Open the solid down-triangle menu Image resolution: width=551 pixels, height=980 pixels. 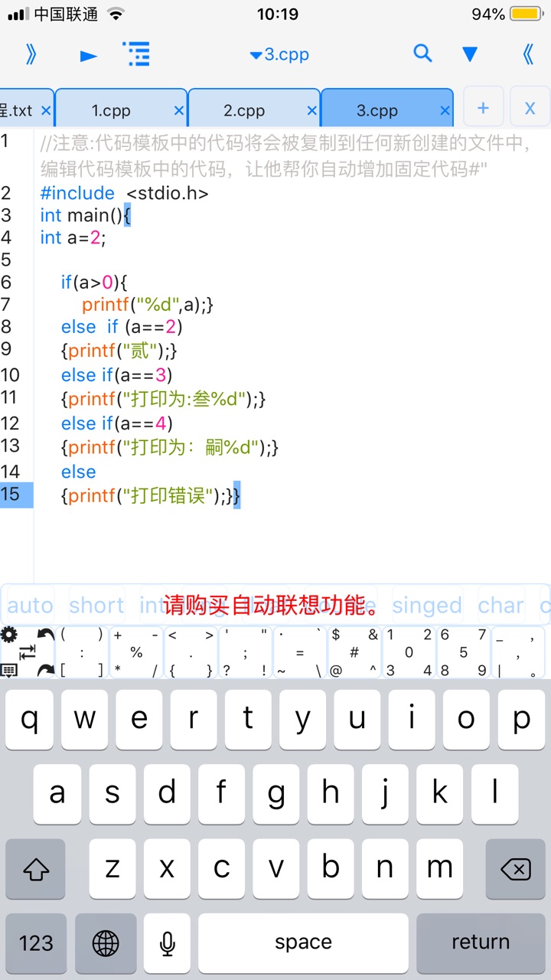click(470, 54)
